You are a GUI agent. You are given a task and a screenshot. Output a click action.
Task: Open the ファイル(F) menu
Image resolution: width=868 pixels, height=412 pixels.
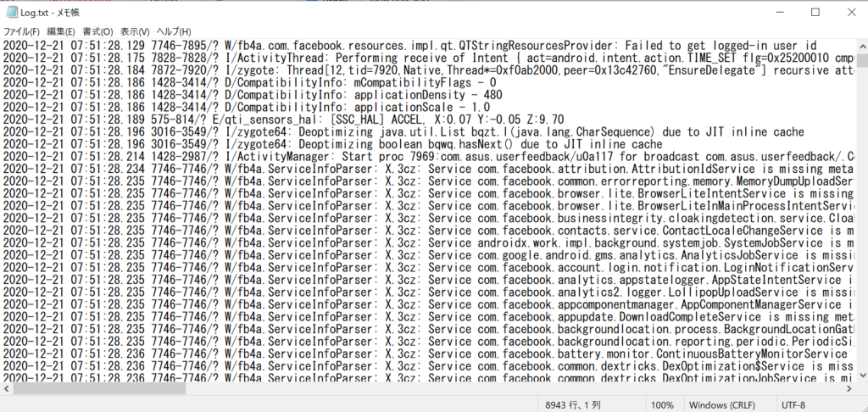21,31
